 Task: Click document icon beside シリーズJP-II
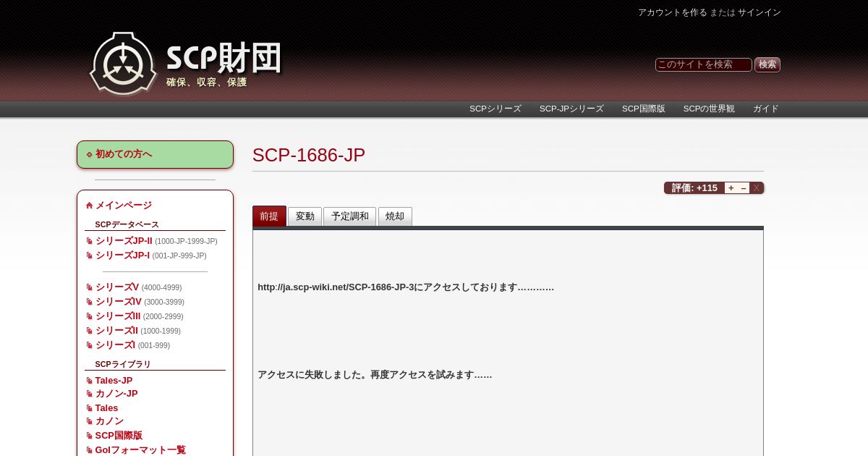click(x=90, y=241)
